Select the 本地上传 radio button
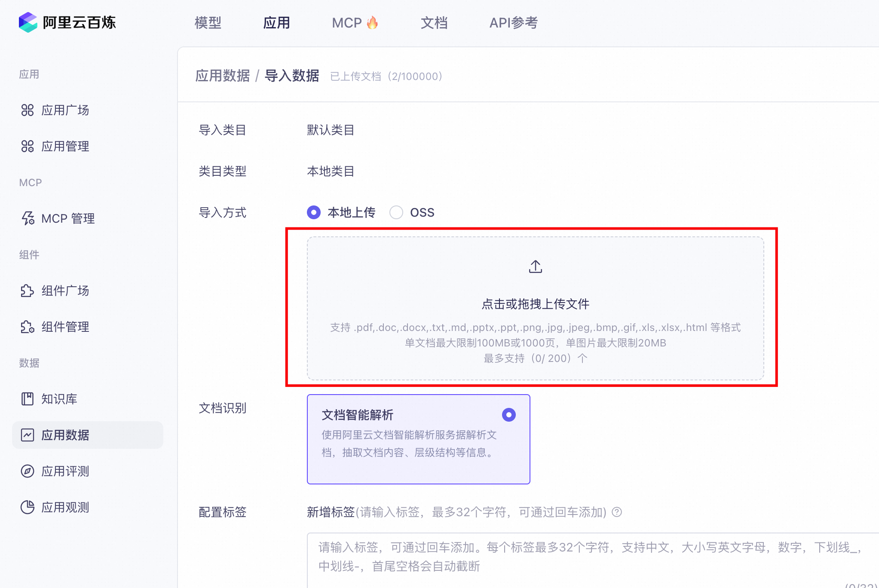 tap(314, 212)
